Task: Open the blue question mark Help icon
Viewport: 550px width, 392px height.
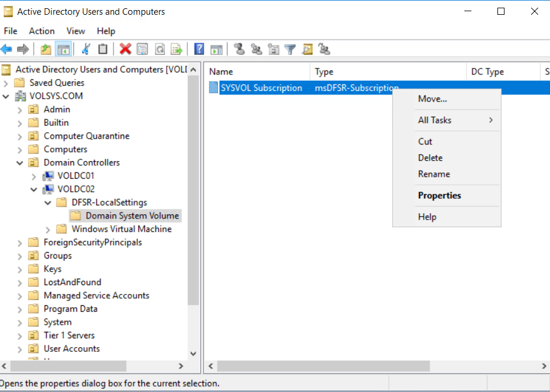Action: pos(199,50)
